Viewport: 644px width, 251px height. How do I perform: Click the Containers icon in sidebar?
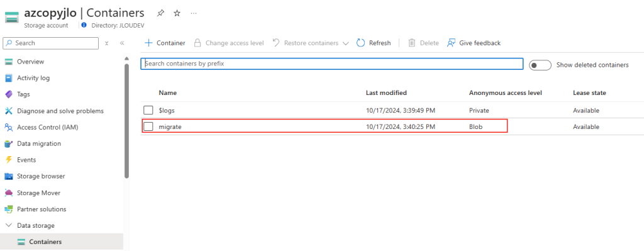21,242
